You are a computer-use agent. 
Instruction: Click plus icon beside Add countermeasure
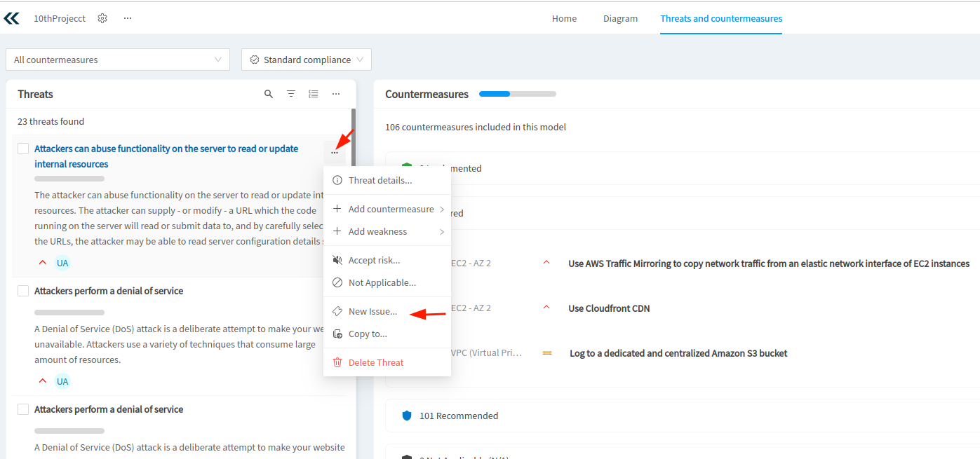coord(337,209)
